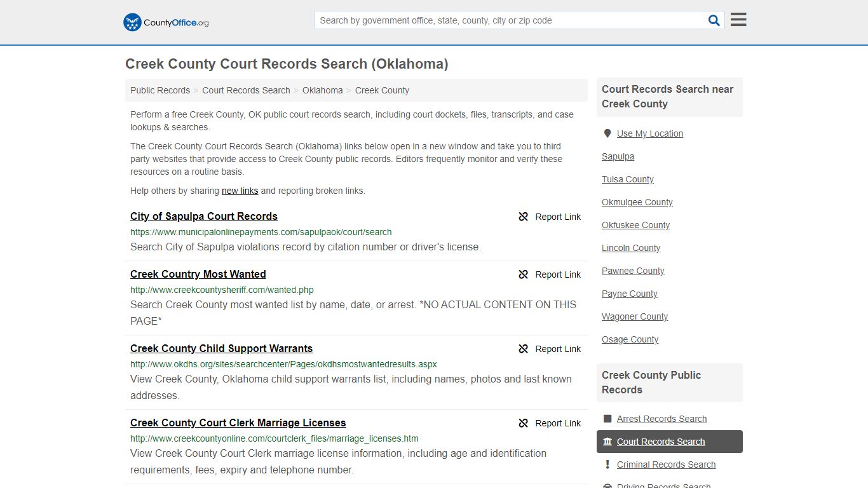Click 'Search City of Sapulpa violations record' description

pos(306,247)
